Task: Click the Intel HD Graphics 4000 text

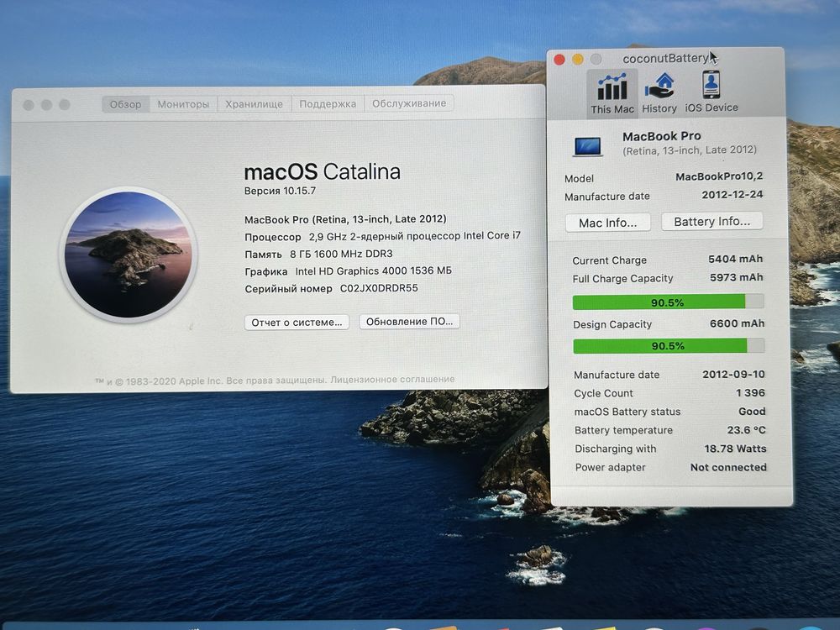Action: [x=373, y=271]
